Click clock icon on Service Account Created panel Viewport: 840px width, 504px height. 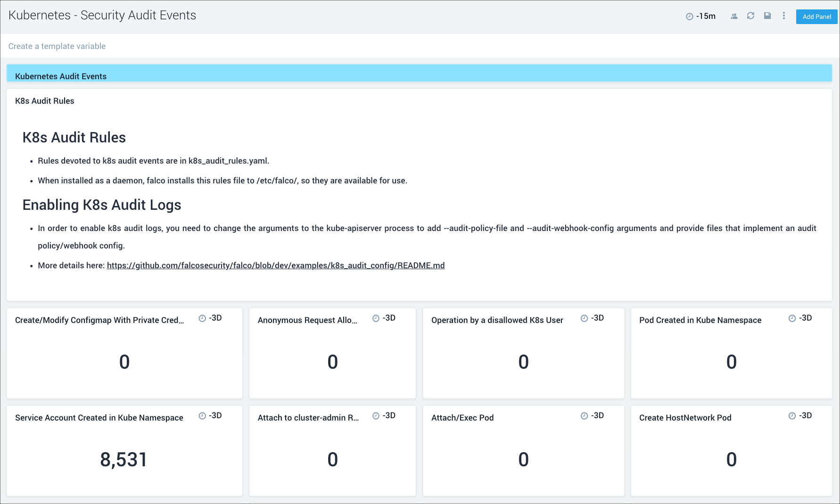point(202,416)
